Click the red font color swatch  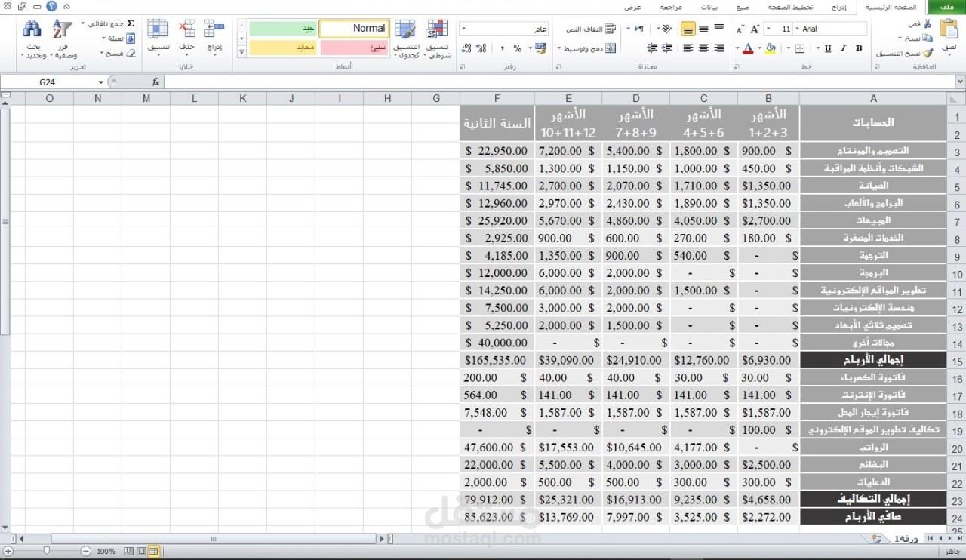point(748,48)
